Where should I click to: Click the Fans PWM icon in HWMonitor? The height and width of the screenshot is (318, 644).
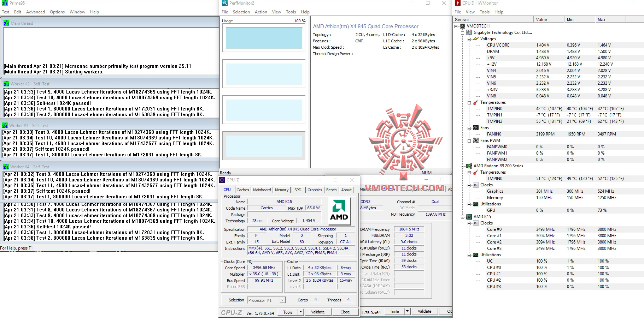[476, 140]
